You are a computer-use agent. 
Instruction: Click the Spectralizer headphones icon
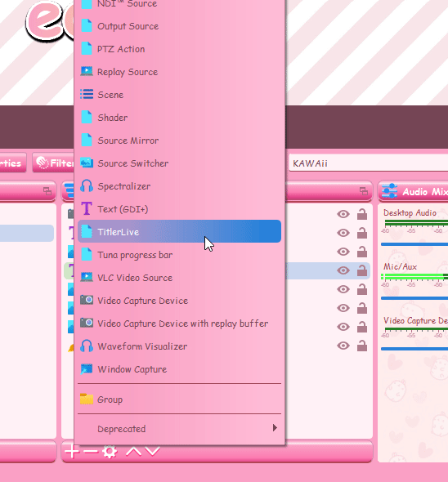[87, 185]
